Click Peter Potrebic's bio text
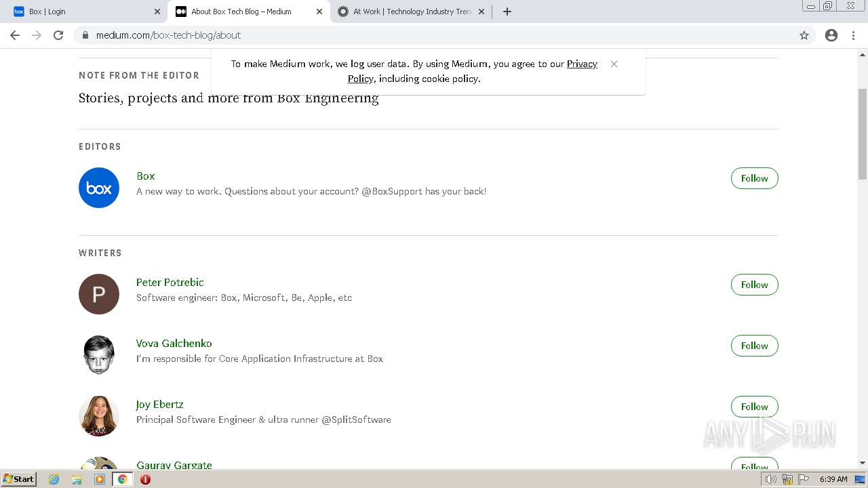868x488 pixels. tap(244, 298)
